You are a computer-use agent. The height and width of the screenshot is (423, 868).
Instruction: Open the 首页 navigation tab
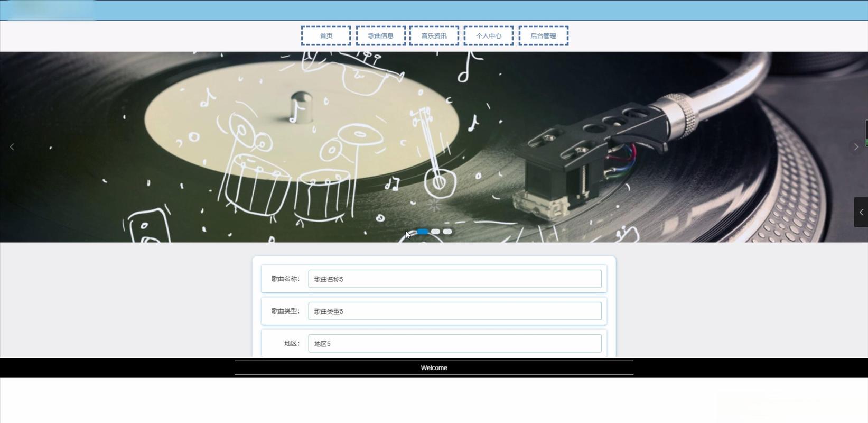326,36
